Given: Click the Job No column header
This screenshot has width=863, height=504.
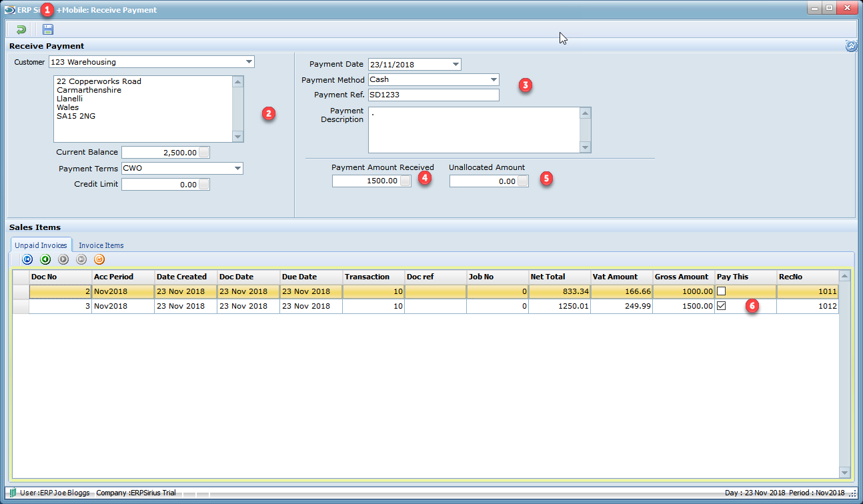Looking at the screenshot, I should click(498, 277).
